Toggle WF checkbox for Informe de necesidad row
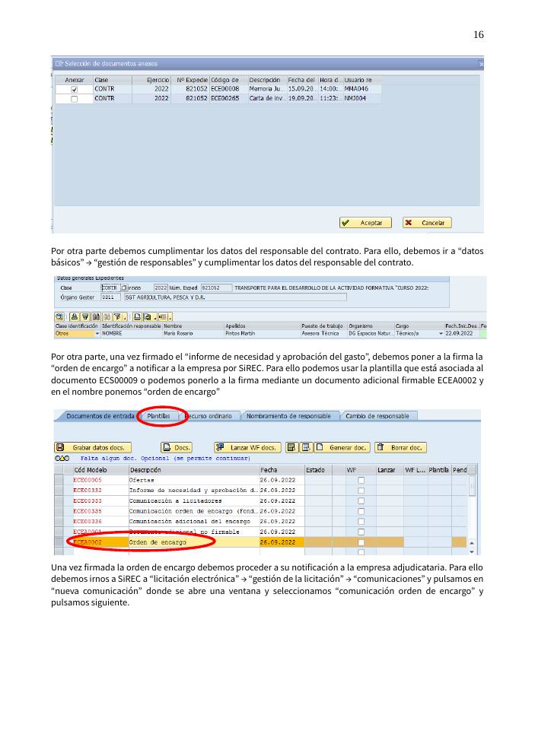535x756 pixels. (361, 491)
